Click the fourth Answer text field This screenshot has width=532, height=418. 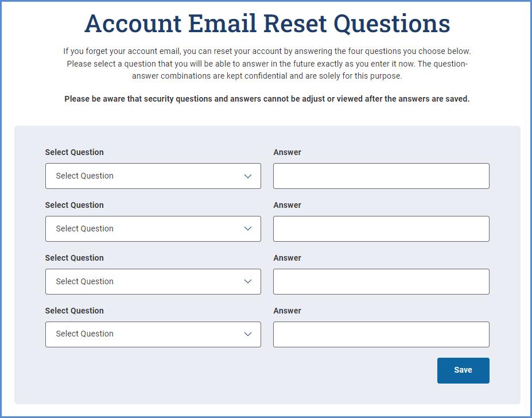click(381, 334)
